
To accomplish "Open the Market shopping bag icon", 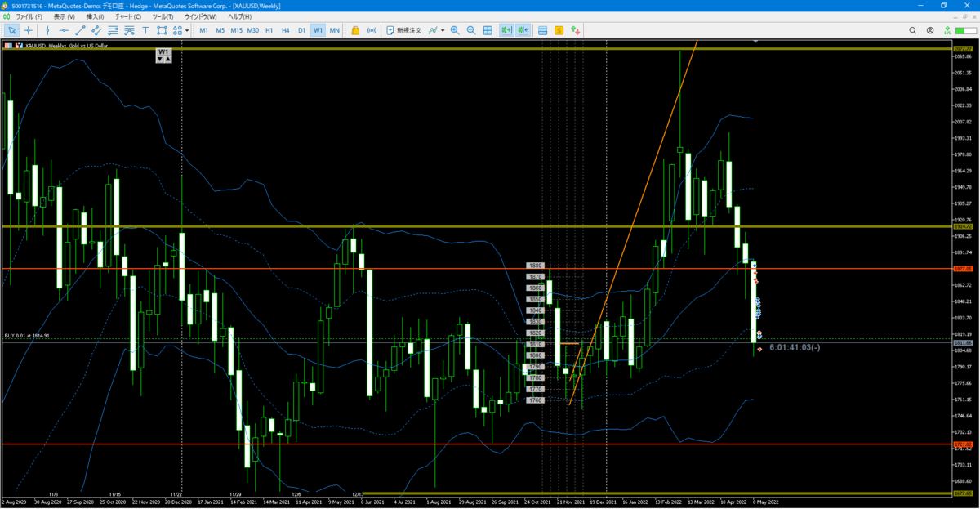I will point(355,30).
